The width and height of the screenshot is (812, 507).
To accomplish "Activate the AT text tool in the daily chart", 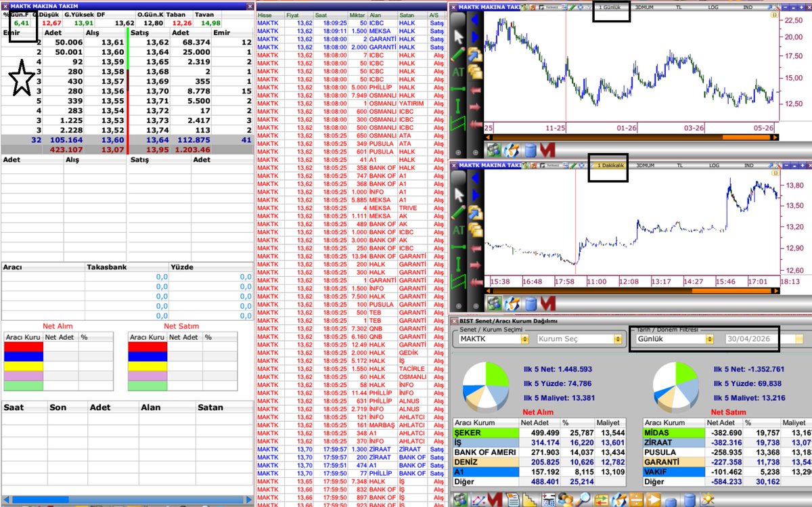I will [458, 72].
